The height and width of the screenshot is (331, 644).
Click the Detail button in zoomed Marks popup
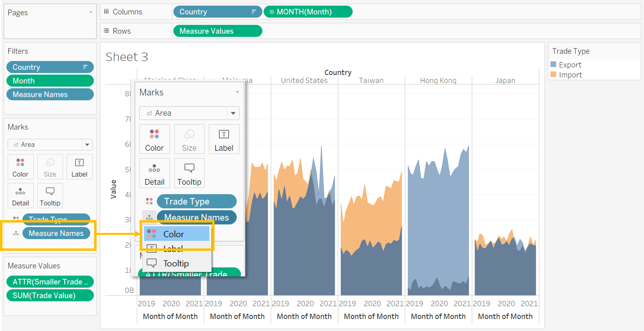154,173
